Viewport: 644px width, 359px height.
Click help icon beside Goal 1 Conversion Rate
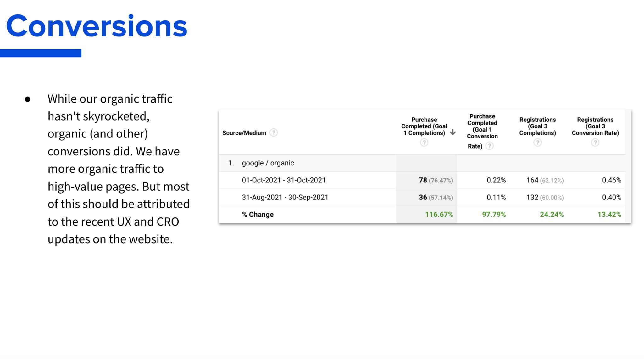coord(489,146)
